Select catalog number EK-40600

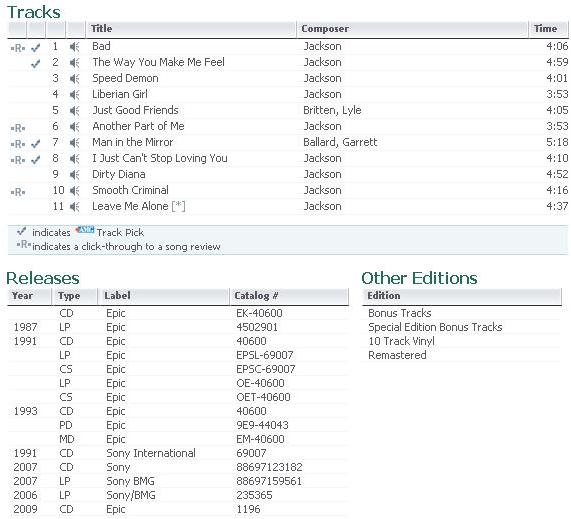259,313
